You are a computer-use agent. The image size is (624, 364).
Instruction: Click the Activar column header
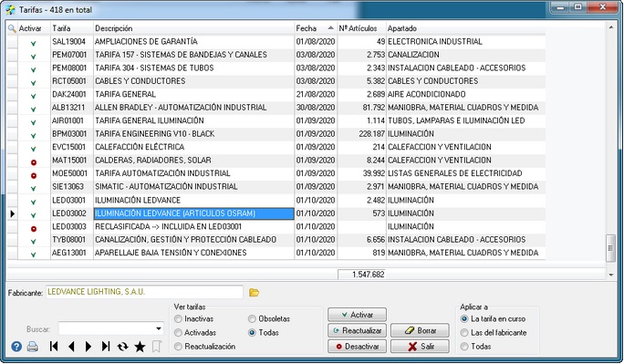tap(34, 28)
